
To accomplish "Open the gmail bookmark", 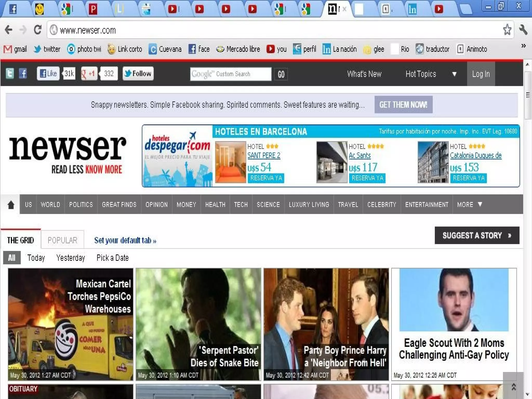I will (15, 49).
